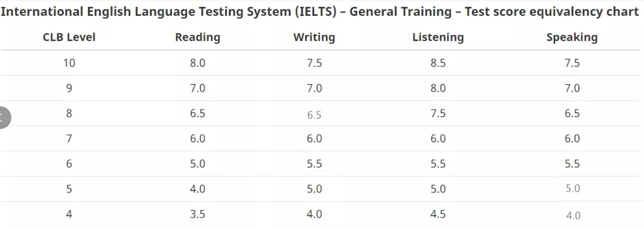The height and width of the screenshot is (229, 644).
Task: Click Listening score 8.5 cell
Action: (x=438, y=63)
